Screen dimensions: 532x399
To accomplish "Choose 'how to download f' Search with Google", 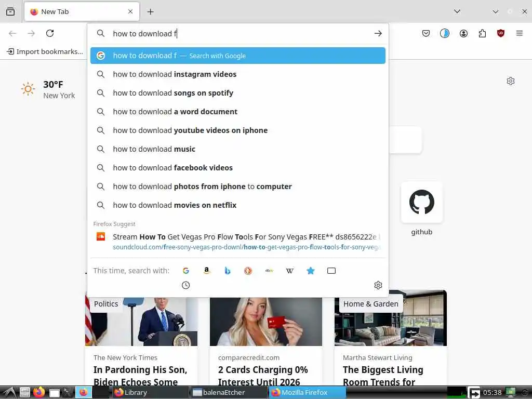I will coord(238,56).
